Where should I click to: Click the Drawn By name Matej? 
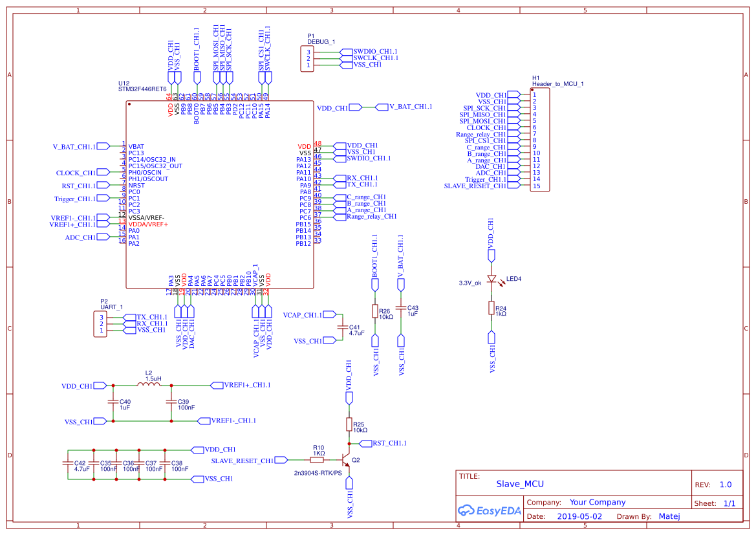click(x=669, y=516)
